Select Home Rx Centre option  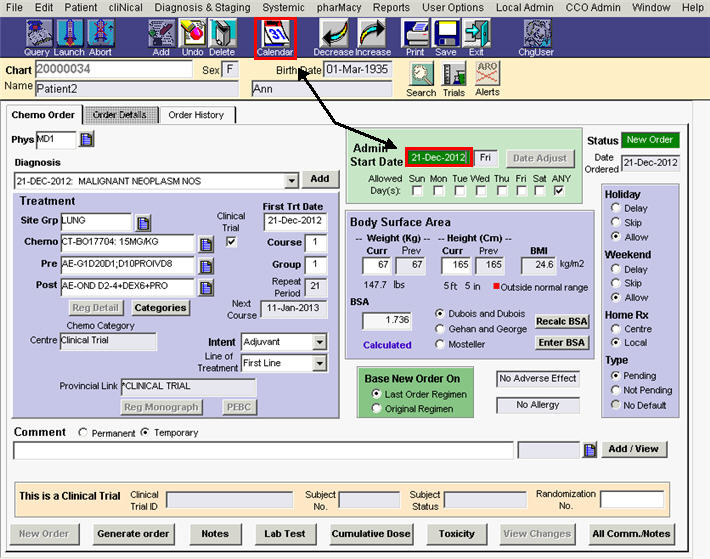pyautogui.click(x=615, y=329)
